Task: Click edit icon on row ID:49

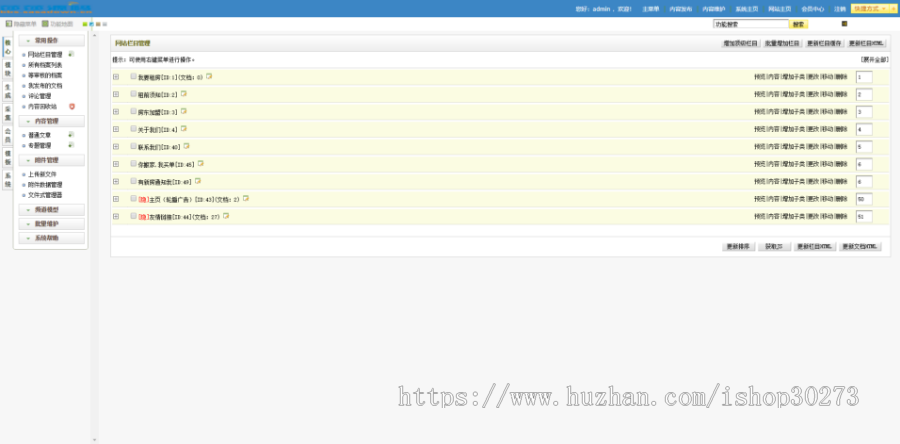Action: point(197,181)
